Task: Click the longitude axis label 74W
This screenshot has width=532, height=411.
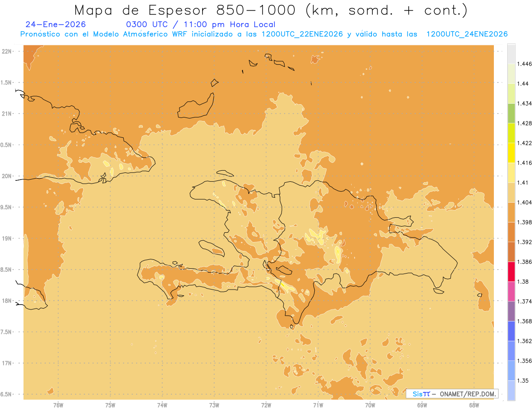Action: pos(162,405)
